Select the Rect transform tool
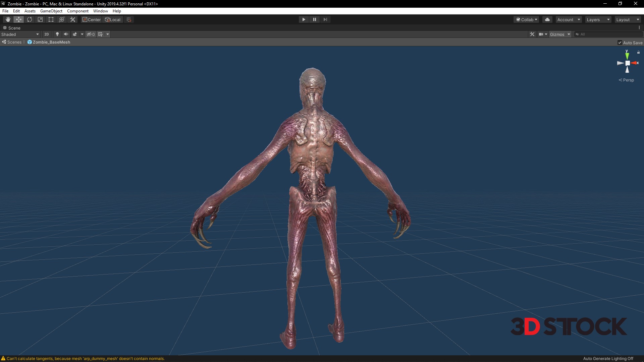This screenshot has width=644, height=362. pos(51,19)
